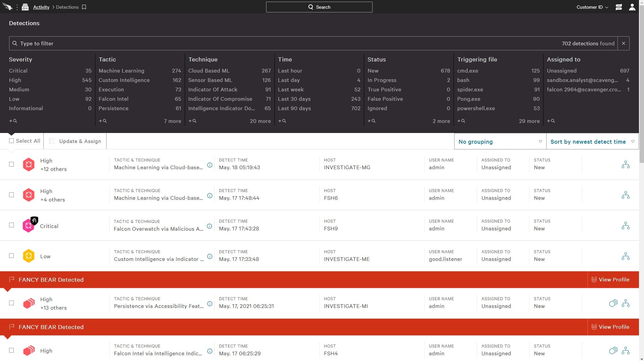Open the incident cards icon for INVESTIGATE-MI row

pyautogui.click(x=613, y=303)
